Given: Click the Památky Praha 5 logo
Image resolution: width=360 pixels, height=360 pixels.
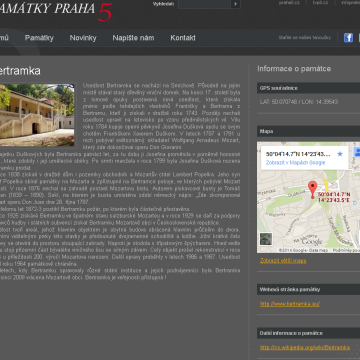Looking at the screenshot, I should (x=56, y=11).
